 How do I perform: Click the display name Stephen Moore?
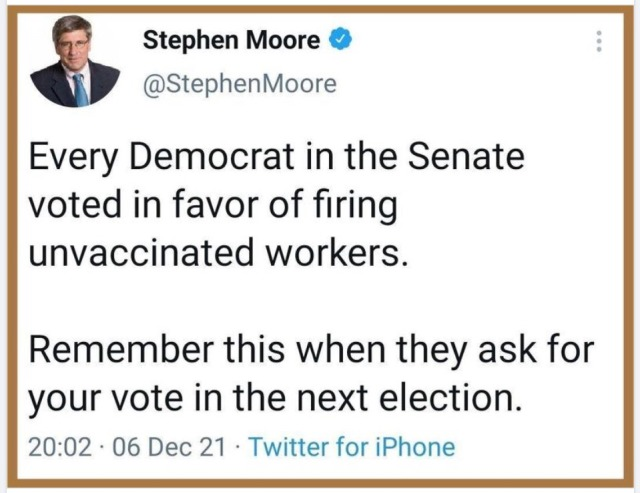pos(232,41)
